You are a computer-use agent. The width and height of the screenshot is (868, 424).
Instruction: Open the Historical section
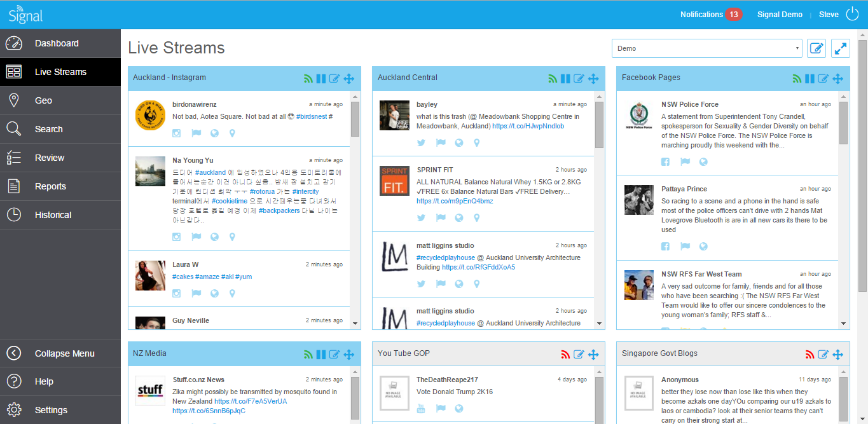pos(60,215)
